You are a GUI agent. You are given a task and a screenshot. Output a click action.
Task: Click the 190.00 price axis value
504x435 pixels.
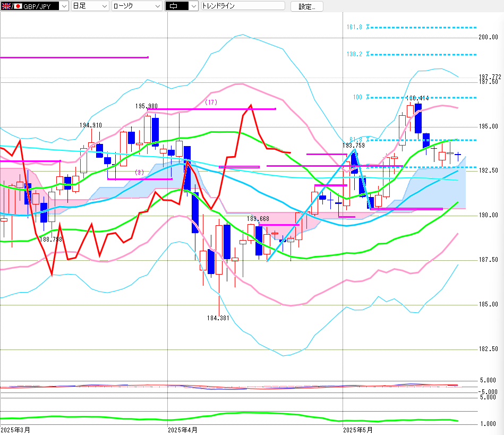pos(488,215)
